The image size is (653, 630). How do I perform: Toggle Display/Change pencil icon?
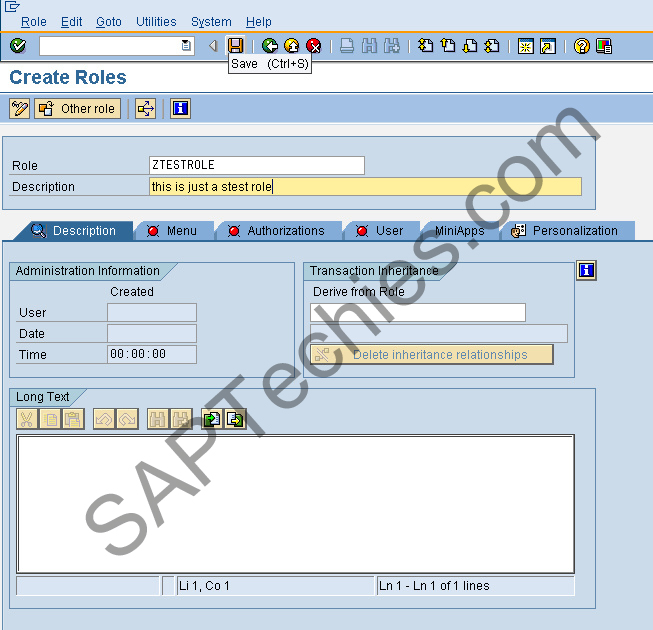tap(20, 109)
